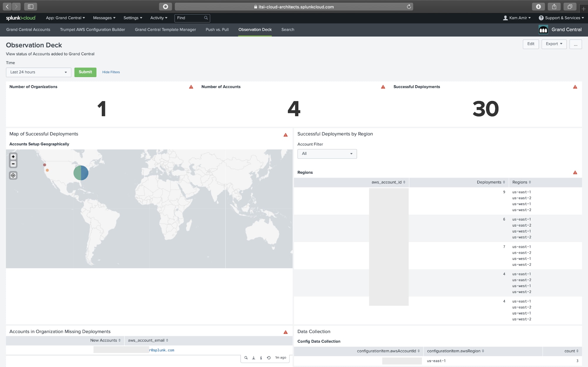Click the browser address bar
Image resolution: width=588 pixels, height=367 pixels.
pyautogui.click(x=294, y=7)
